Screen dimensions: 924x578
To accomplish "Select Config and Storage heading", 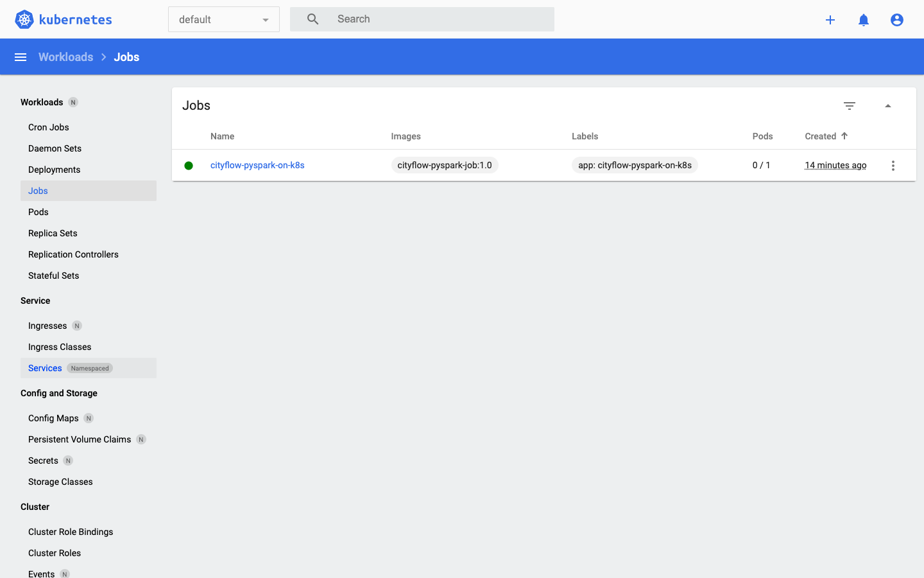I will point(59,393).
